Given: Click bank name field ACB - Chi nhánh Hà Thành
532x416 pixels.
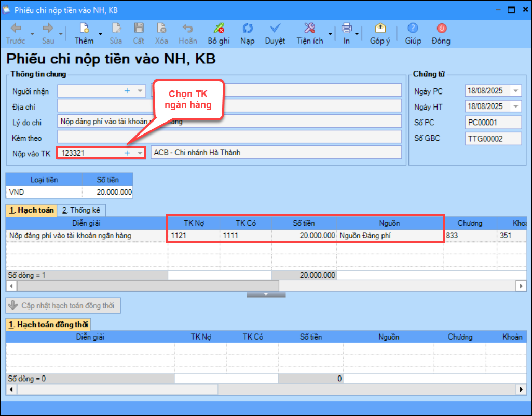Looking at the screenshot, I should click(x=276, y=153).
